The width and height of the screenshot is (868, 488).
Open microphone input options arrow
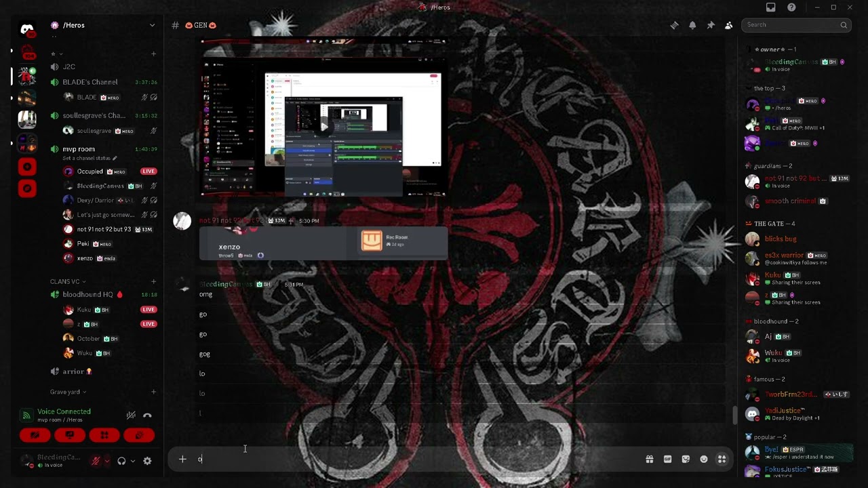106,461
